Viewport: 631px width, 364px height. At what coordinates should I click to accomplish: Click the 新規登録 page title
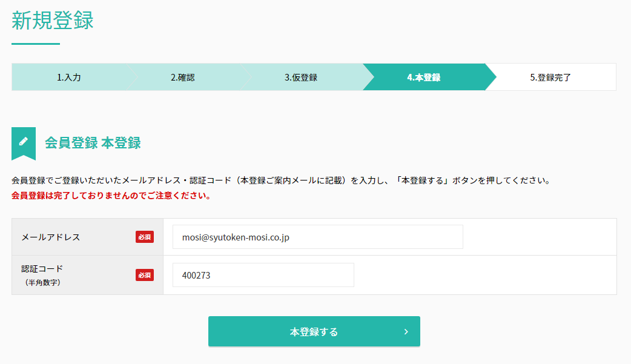coord(53,20)
